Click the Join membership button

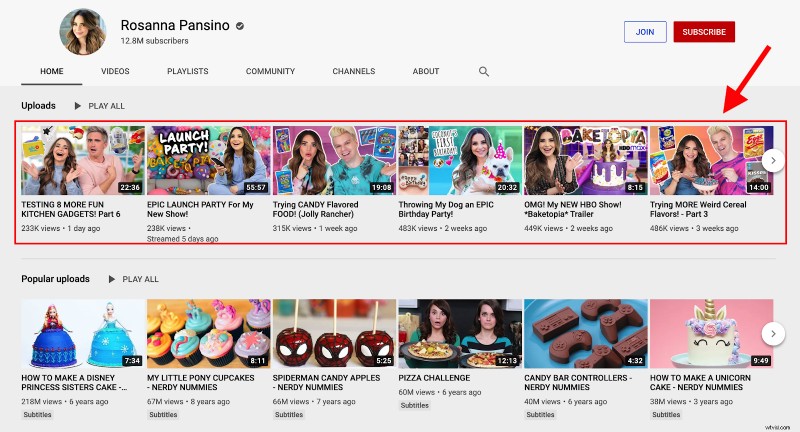coord(645,32)
